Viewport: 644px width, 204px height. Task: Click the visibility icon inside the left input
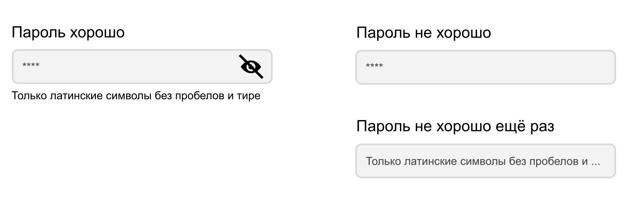coord(251,67)
